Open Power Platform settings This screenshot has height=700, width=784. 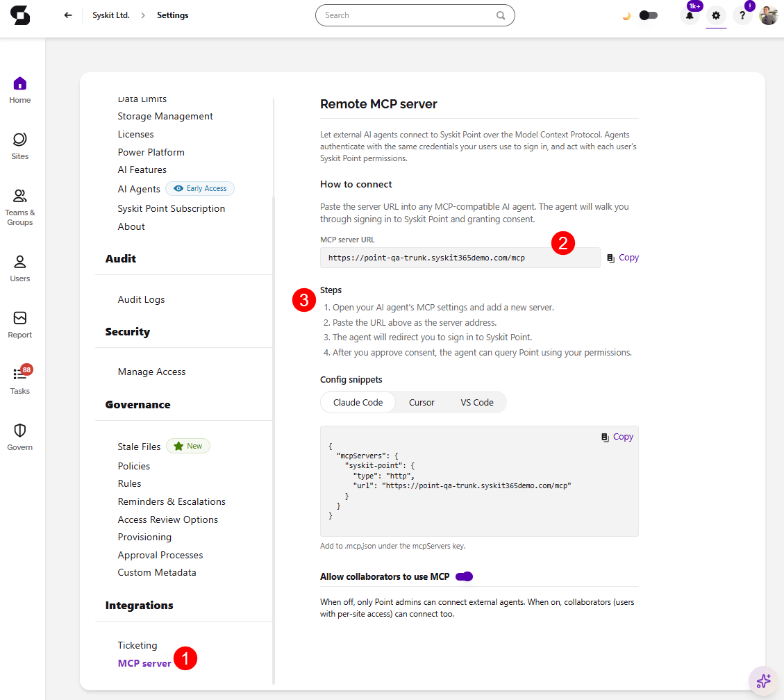click(x=151, y=152)
